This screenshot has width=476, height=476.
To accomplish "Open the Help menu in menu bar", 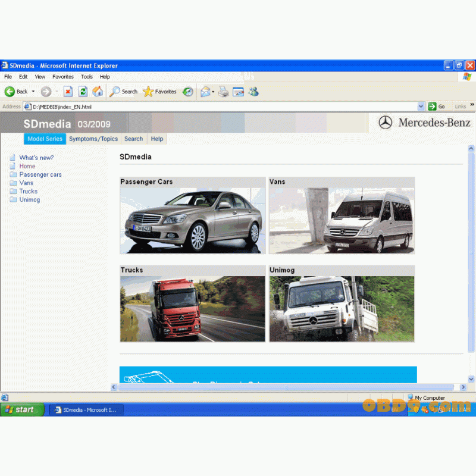I will [x=105, y=77].
